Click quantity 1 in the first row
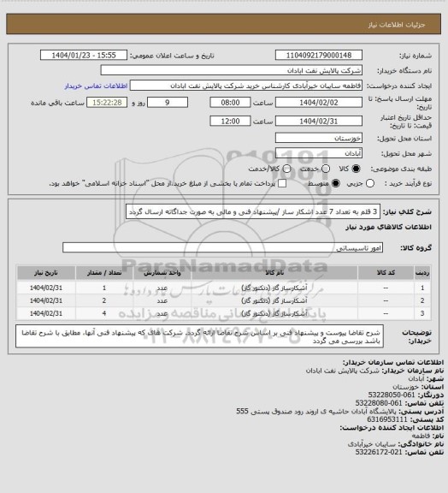Image resolution: width=448 pixels, height=493 pixels. (104, 288)
